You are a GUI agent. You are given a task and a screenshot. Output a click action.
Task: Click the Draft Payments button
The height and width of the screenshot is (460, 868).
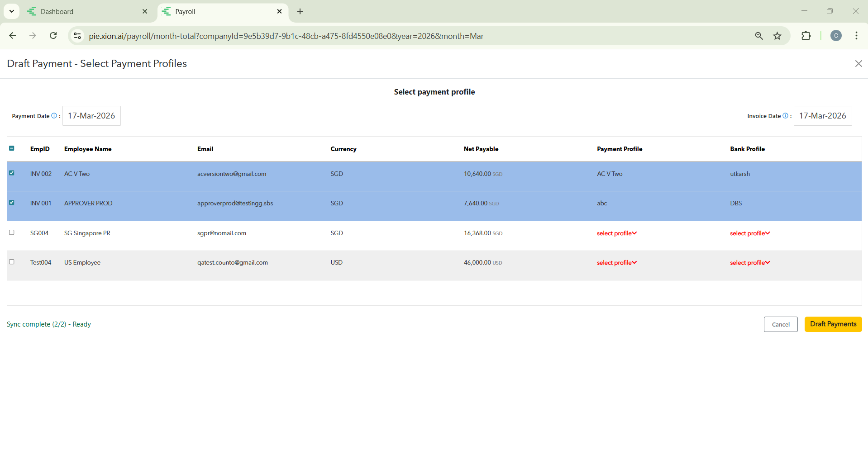(x=833, y=324)
